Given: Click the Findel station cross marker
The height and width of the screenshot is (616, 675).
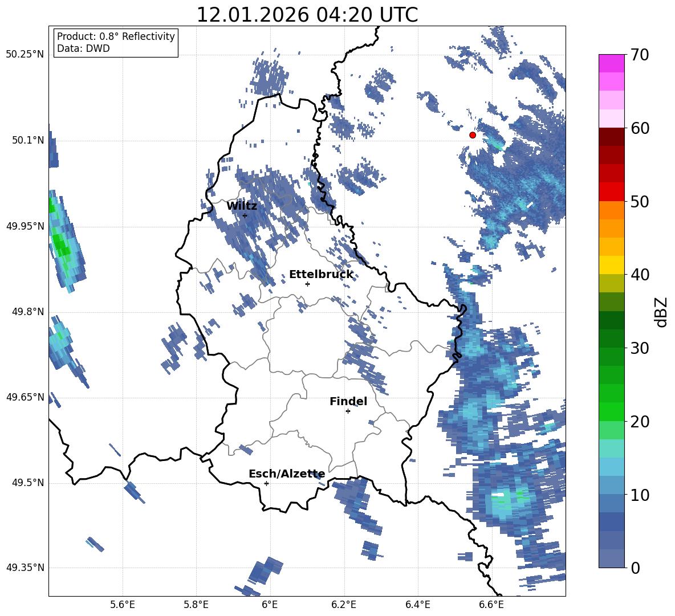Looking at the screenshot, I should tap(348, 411).
